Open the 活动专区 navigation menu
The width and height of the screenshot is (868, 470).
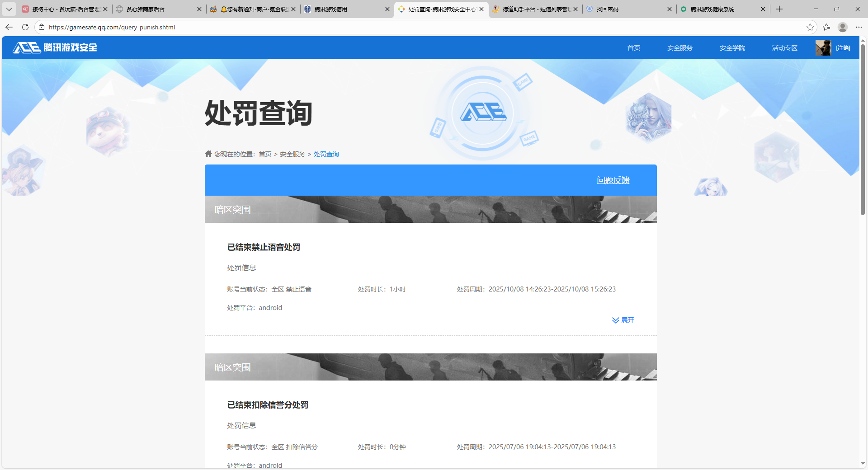(784, 47)
